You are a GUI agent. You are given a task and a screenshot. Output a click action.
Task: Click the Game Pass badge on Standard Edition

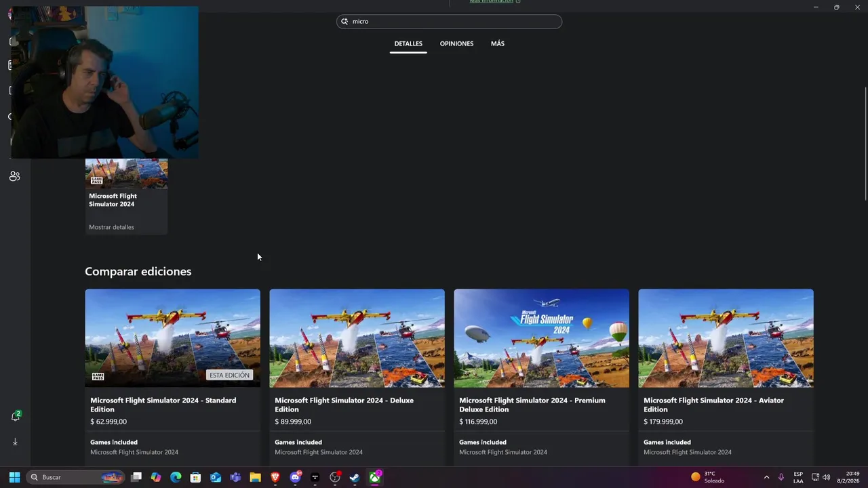pyautogui.click(x=98, y=376)
